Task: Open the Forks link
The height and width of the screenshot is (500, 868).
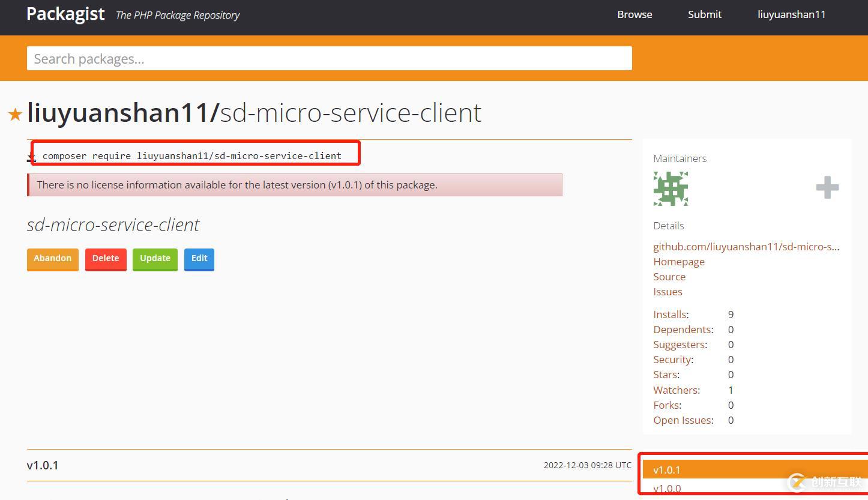Action: coord(666,405)
